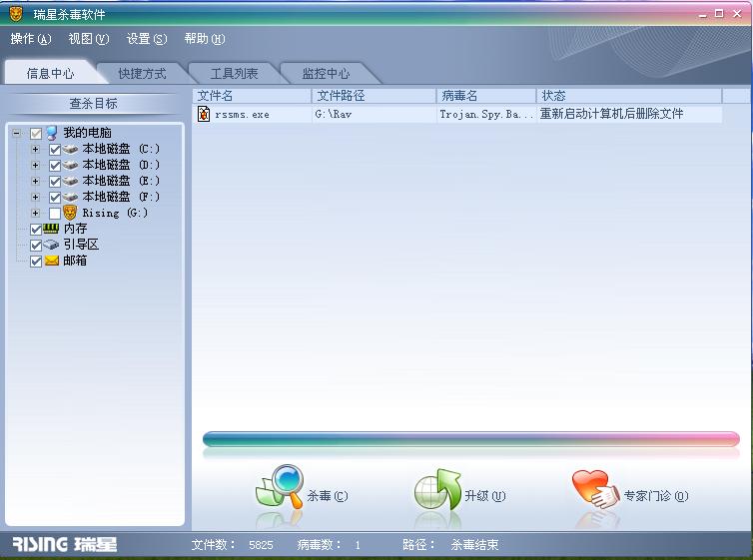Uncheck 本地磁盘 (C:) checkbox
753x560 pixels.
[55, 150]
